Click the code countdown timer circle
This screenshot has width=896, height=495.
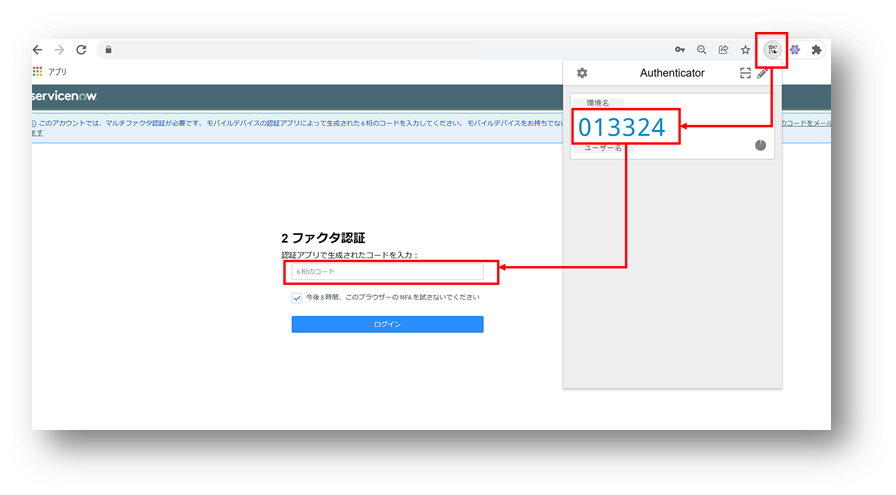(760, 145)
